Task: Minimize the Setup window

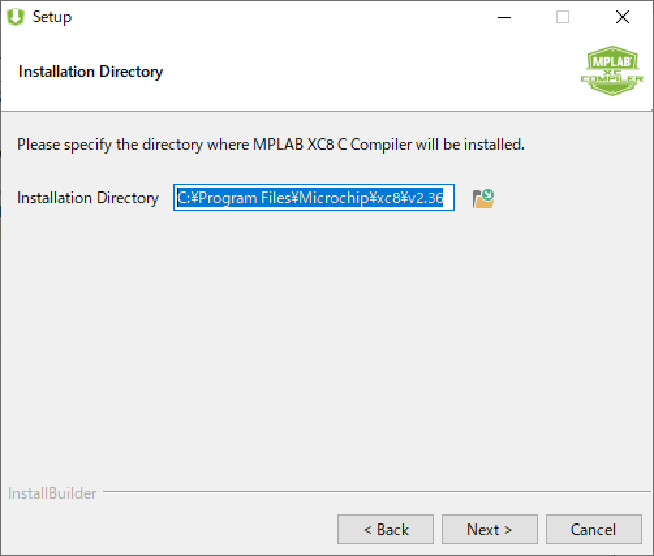Action: click(504, 17)
